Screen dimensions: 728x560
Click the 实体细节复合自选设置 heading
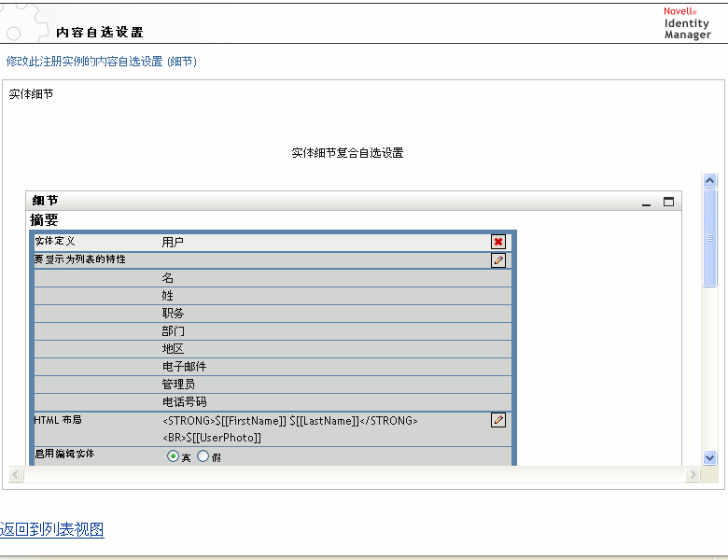(x=347, y=153)
